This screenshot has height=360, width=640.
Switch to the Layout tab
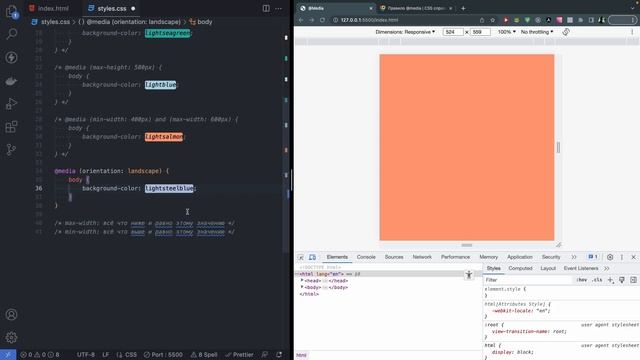[548, 269]
